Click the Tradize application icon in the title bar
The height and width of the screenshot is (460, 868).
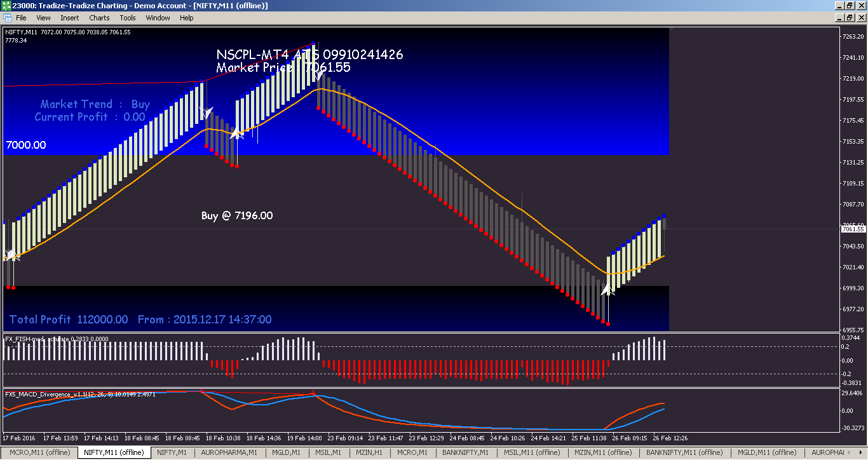click(6, 5)
